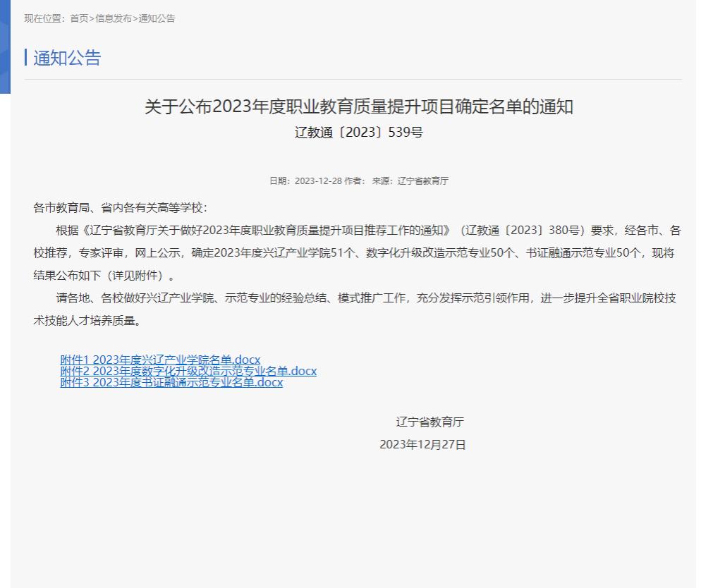
Task: Click the line starting 术技能人才培养质量
Action: pyautogui.click(x=87, y=320)
